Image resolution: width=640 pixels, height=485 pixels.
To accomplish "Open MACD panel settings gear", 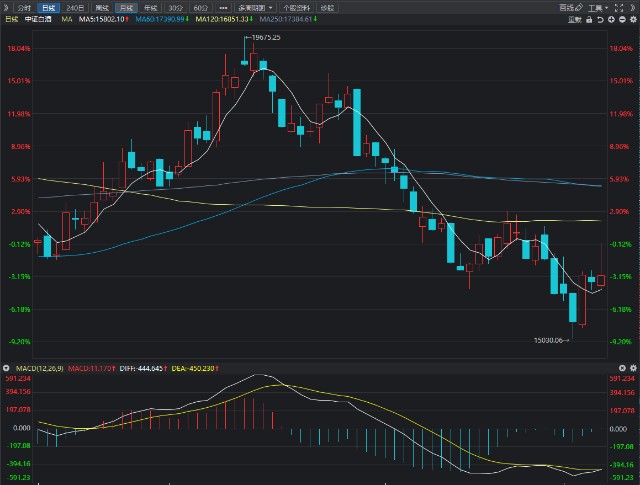I will (633, 368).
